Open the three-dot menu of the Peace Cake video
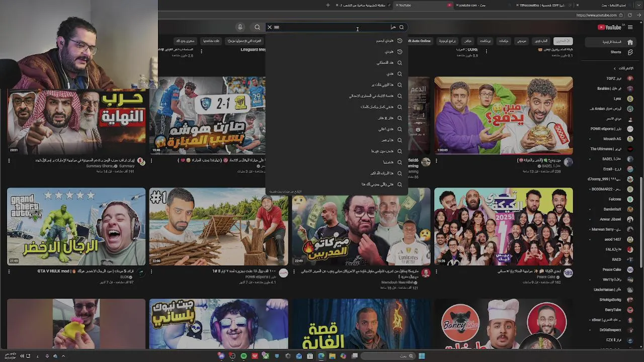This screenshot has height=362, width=644. tap(436, 271)
